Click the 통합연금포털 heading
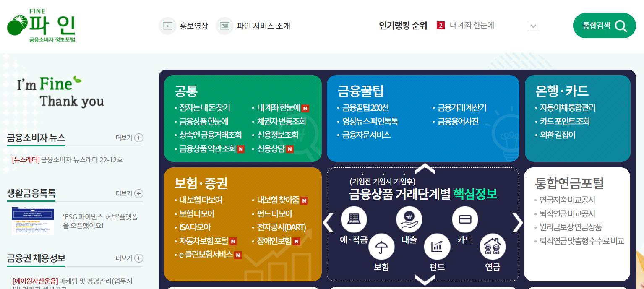Screen dimensions: 644x289 569,183
